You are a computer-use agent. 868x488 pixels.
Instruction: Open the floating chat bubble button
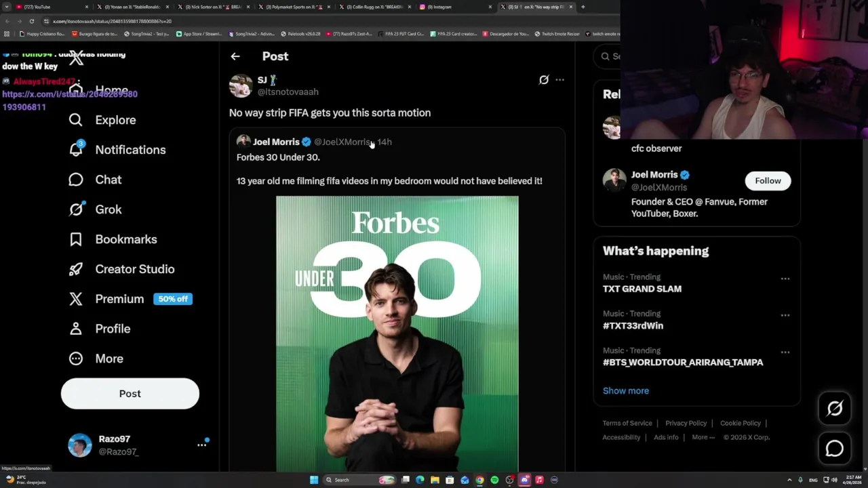click(834, 448)
